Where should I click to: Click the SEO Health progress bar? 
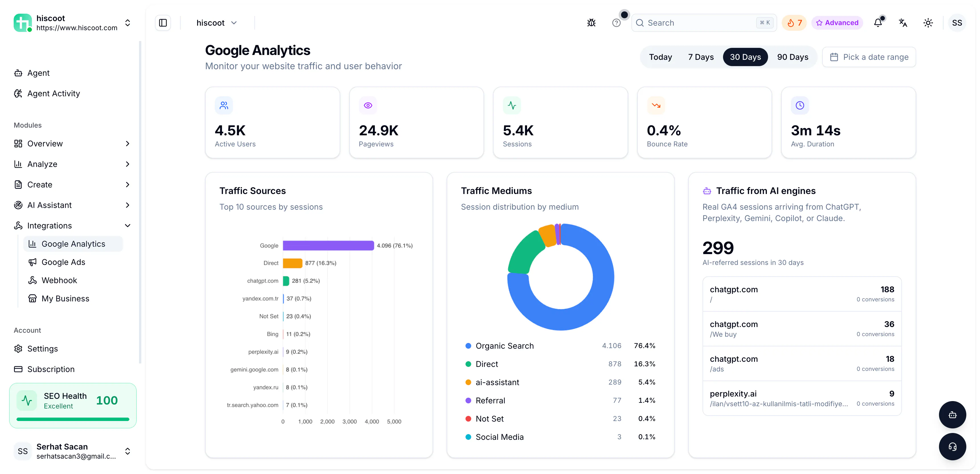click(73, 419)
